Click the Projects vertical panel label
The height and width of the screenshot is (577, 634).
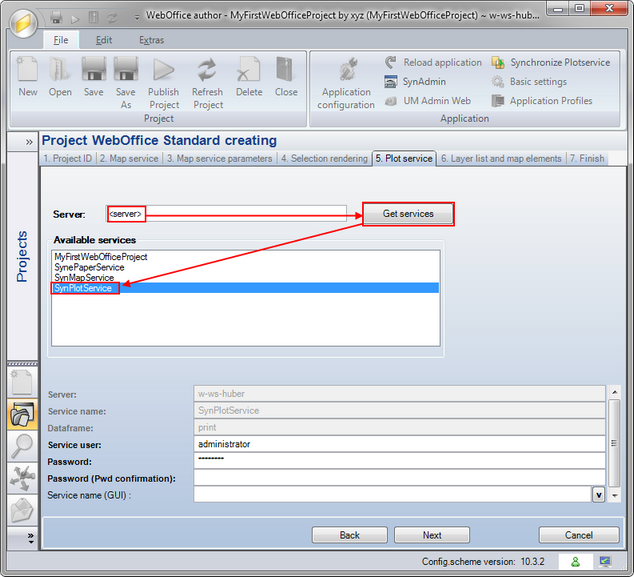coord(22,256)
